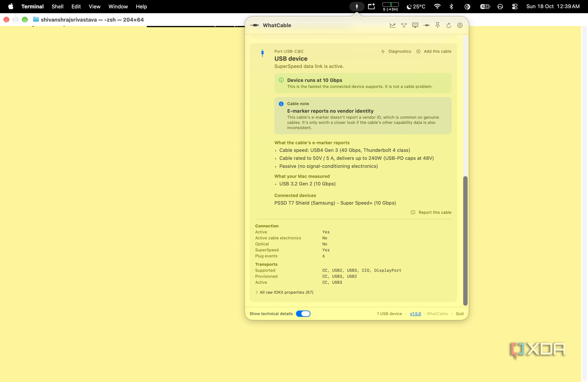Open the Bluetooth menu bar icon
Screen dimensions: 588x382
tap(451, 6)
